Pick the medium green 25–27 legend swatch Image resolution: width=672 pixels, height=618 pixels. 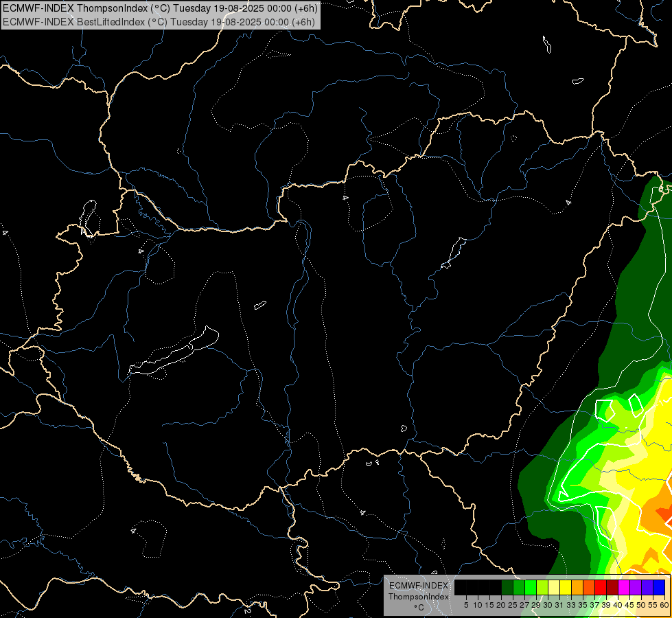click(519, 588)
